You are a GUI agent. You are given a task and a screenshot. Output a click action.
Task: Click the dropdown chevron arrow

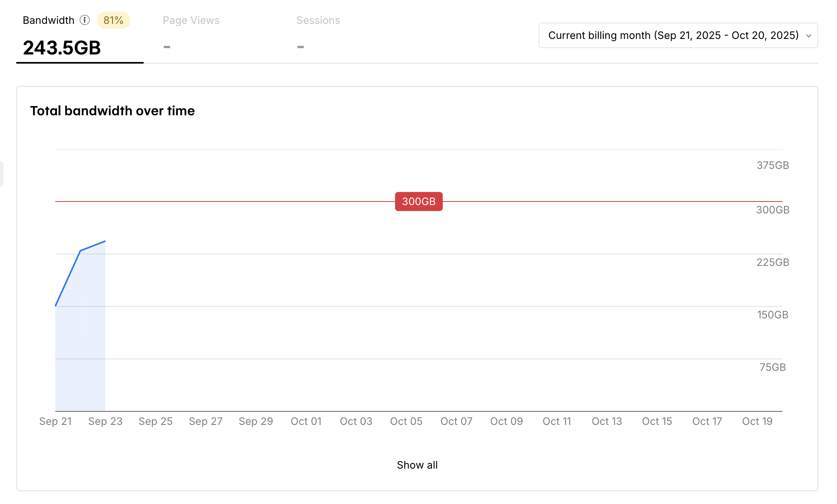pos(808,36)
